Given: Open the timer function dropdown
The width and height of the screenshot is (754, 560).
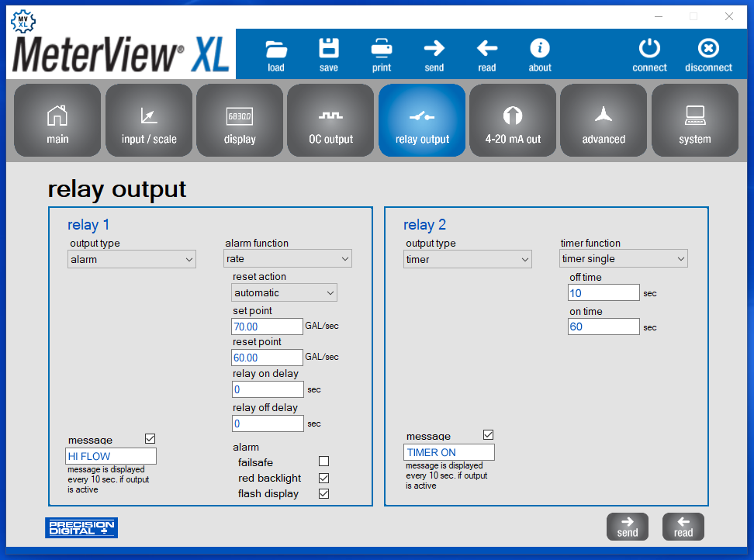Looking at the screenshot, I should pyautogui.click(x=624, y=258).
